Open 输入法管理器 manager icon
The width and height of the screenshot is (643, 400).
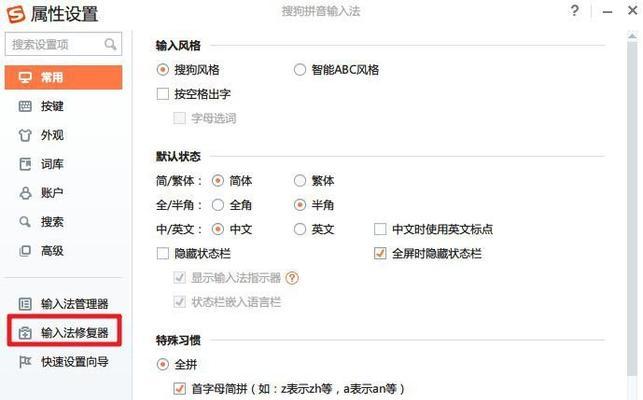[x=25, y=304]
